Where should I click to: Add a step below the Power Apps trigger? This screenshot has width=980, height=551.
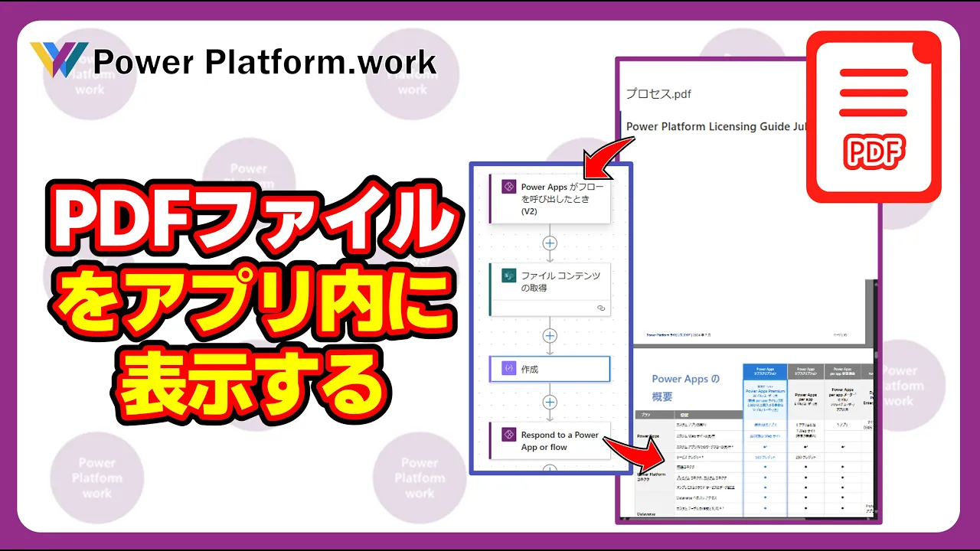pos(550,243)
